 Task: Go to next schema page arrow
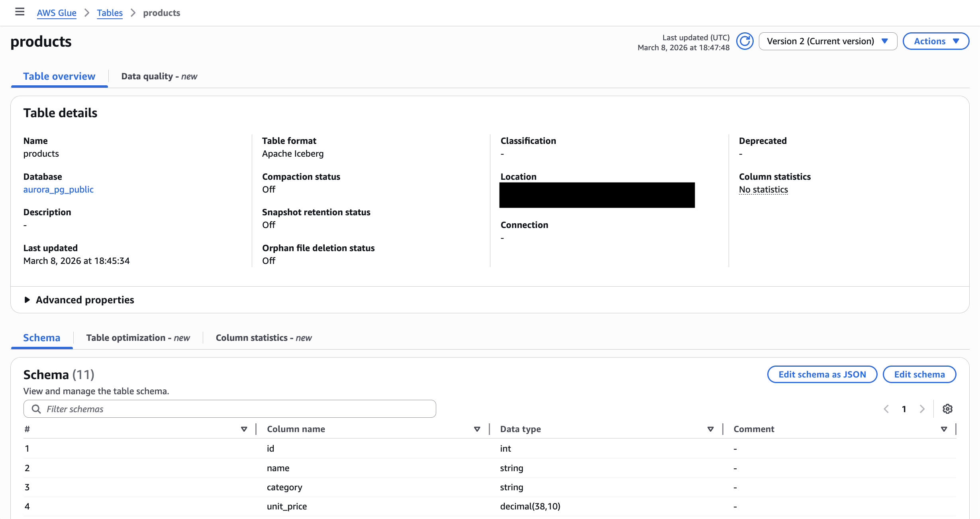point(922,409)
